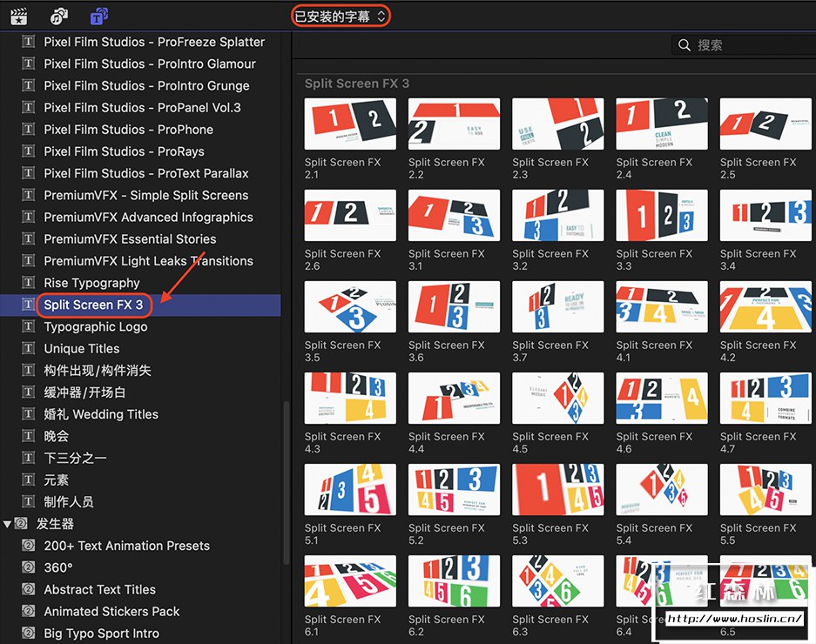Image resolution: width=816 pixels, height=644 pixels.
Task: Select Split Screen FX 4.4 thumbnail
Action: (x=454, y=398)
